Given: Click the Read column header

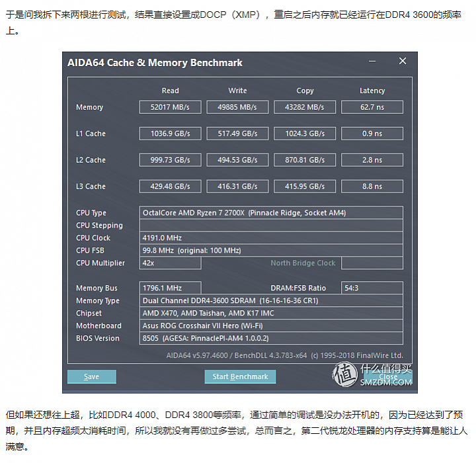Looking at the screenshot, I should [171, 91].
